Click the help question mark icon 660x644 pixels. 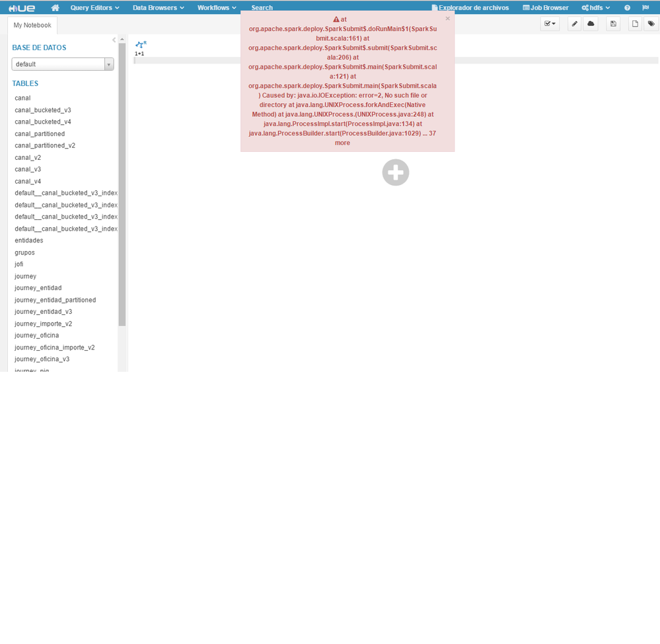627,7
